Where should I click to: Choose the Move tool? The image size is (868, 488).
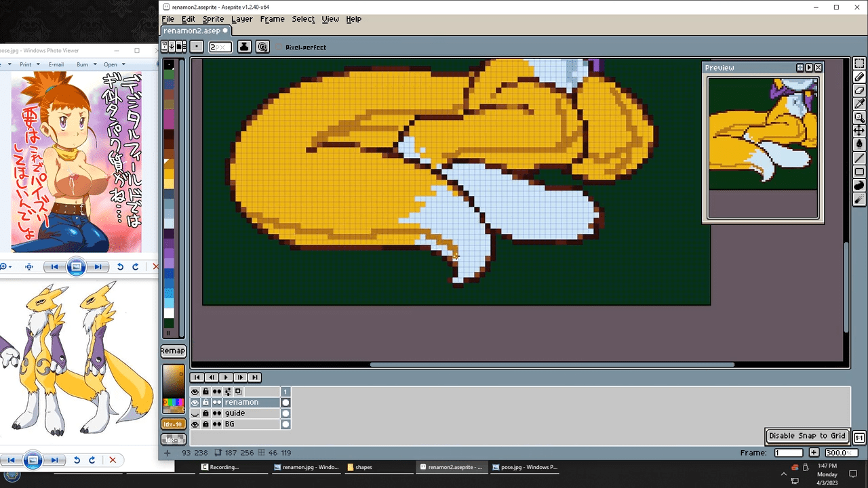tap(859, 130)
